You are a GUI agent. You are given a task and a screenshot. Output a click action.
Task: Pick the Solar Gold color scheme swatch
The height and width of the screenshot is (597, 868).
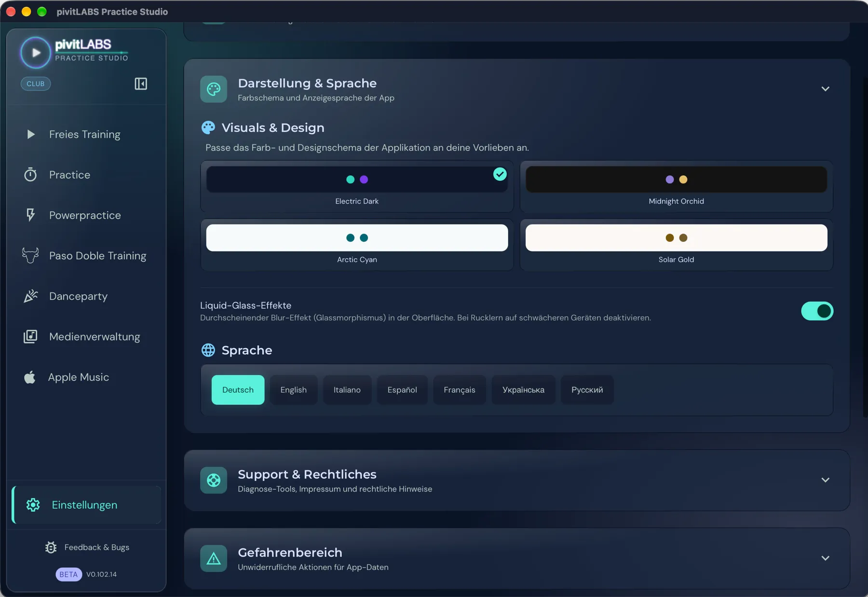676,237
